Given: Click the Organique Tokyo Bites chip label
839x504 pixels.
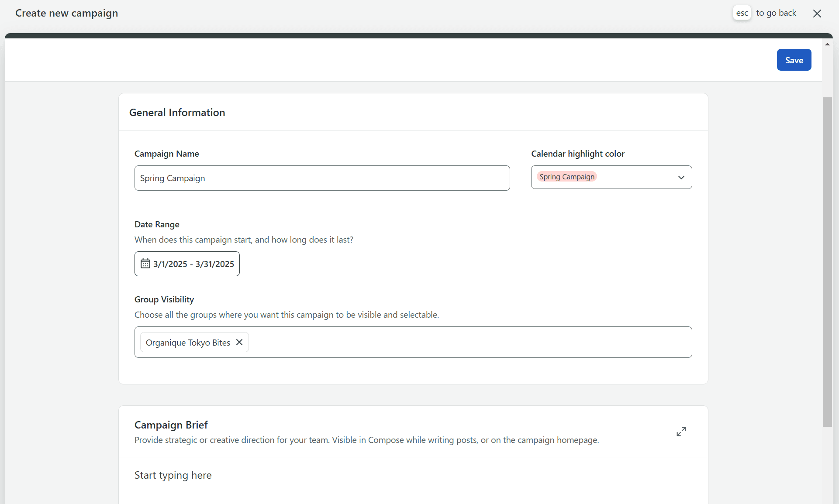Looking at the screenshot, I should 188,343.
